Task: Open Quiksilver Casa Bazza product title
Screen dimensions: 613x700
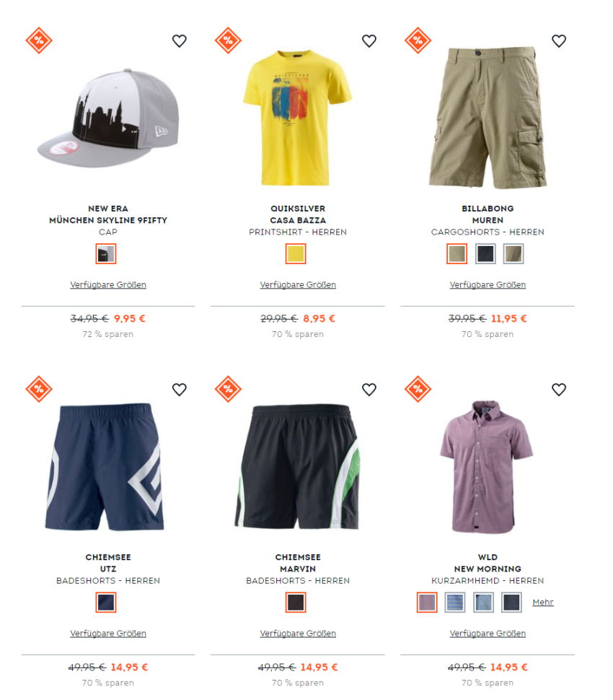Action: pyautogui.click(x=298, y=214)
